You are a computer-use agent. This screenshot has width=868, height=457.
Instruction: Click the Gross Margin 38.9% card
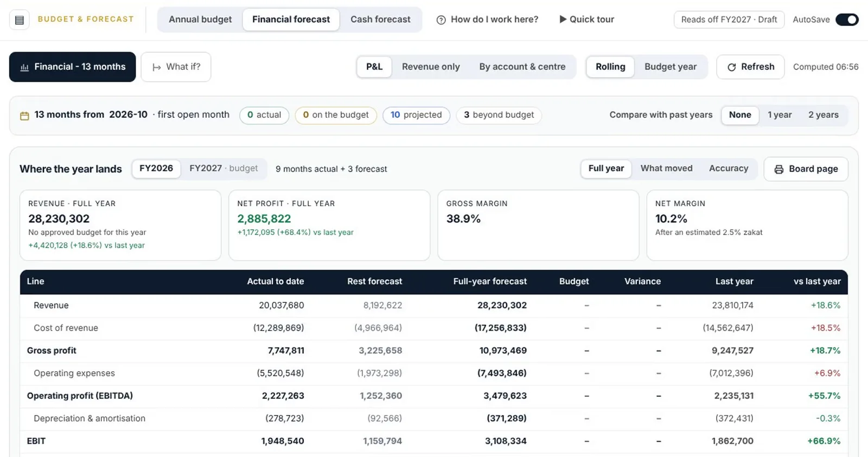pyautogui.click(x=538, y=225)
